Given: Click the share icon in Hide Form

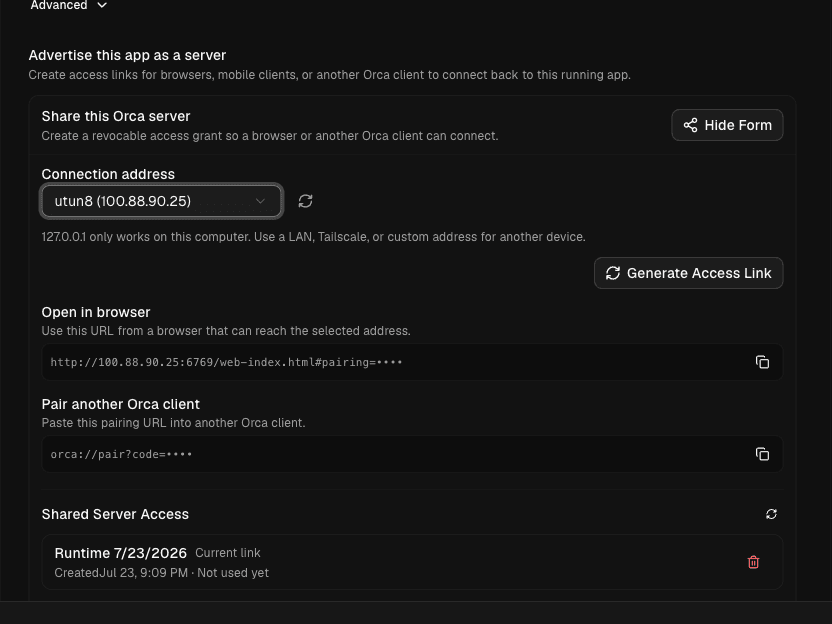Looking at the screenshot, I should coord(690,125).
